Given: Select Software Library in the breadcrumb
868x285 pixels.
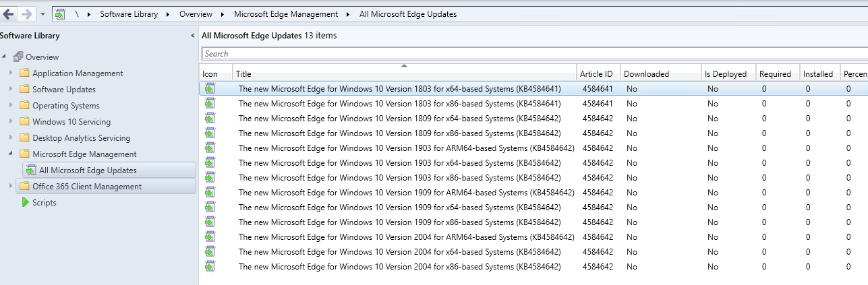Looking at the screenshot, I should tap(129, 14).
